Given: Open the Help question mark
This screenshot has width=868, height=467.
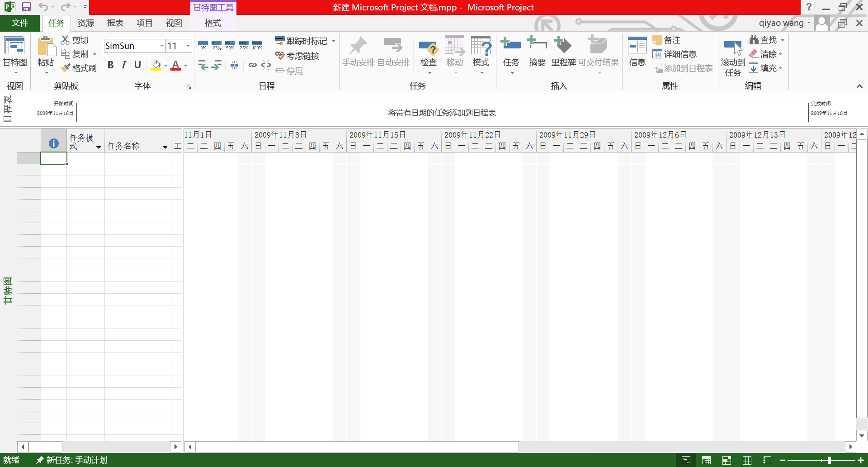Looking at the screenshot, I should tap(809, 7).
